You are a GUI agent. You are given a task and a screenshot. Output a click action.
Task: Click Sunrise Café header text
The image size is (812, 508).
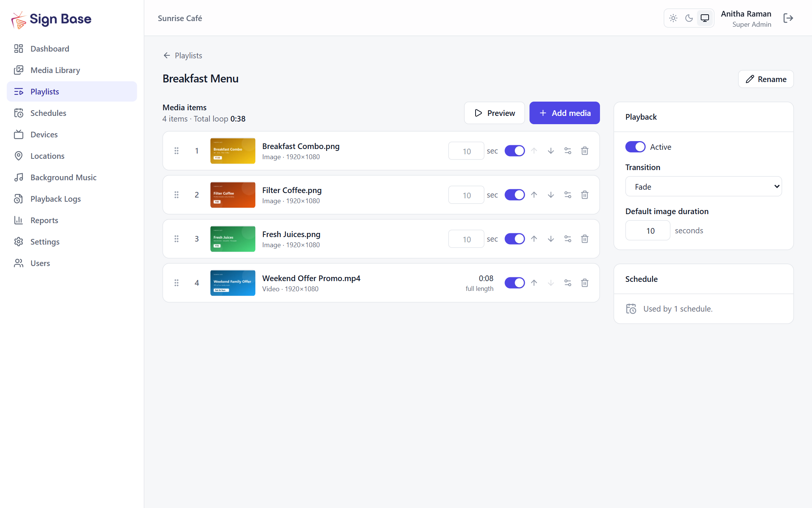[x=180, y=18]
